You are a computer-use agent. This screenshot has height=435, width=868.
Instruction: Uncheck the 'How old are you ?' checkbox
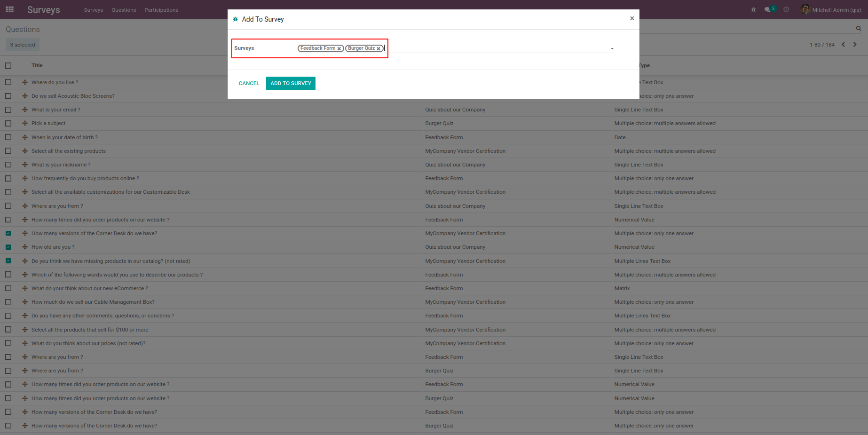point(8,247)
